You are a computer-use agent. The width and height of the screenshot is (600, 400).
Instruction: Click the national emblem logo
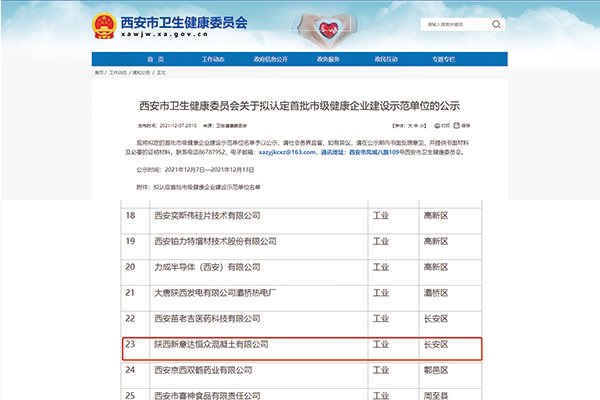[104, 26]
